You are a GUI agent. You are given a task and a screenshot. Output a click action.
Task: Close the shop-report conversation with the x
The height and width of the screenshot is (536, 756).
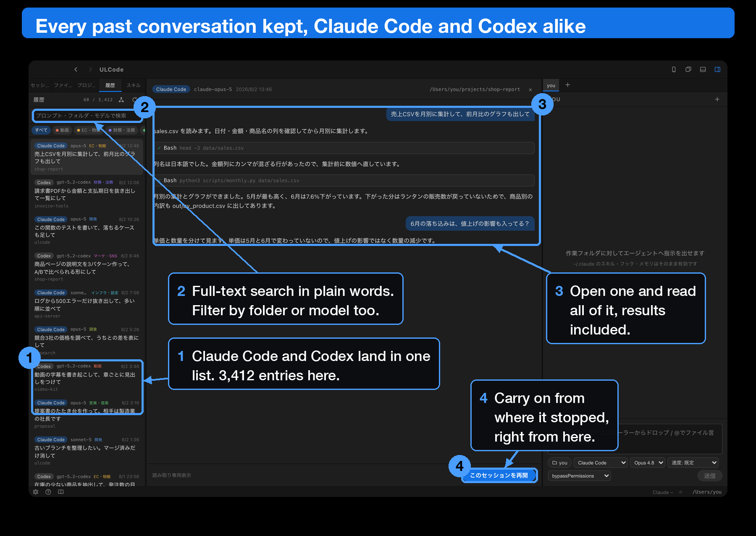530,90
